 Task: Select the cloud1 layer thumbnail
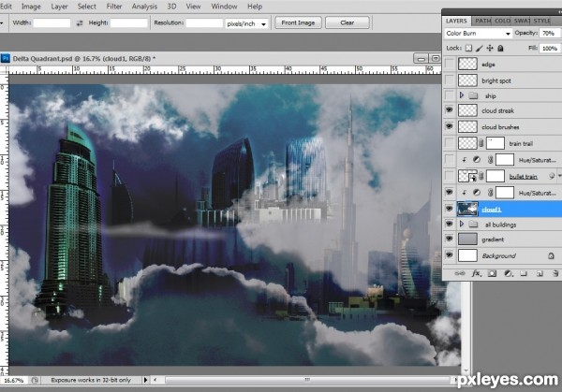(x=467, y=209)
